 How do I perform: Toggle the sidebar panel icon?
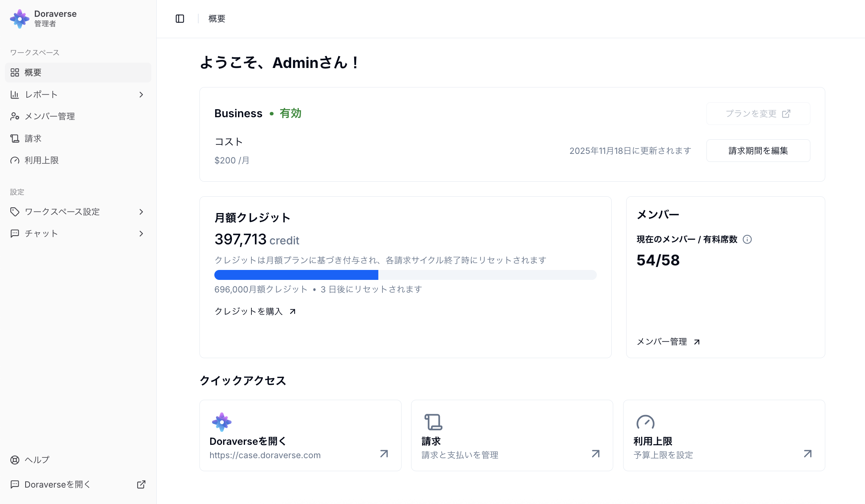point(180,19)
